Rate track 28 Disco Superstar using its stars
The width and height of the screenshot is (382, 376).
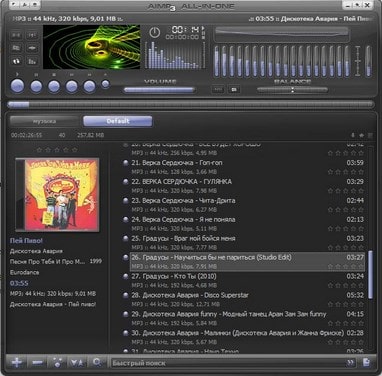[x=345, y=304]
